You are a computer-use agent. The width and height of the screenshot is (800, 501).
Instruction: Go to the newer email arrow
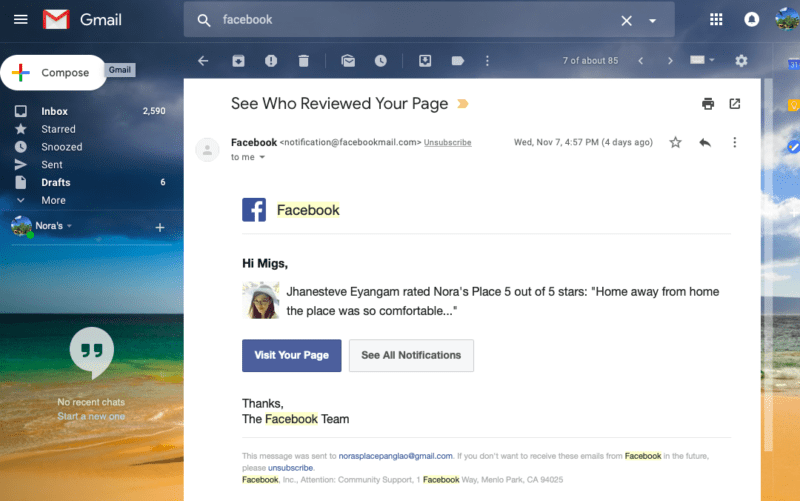pos(641,61)
